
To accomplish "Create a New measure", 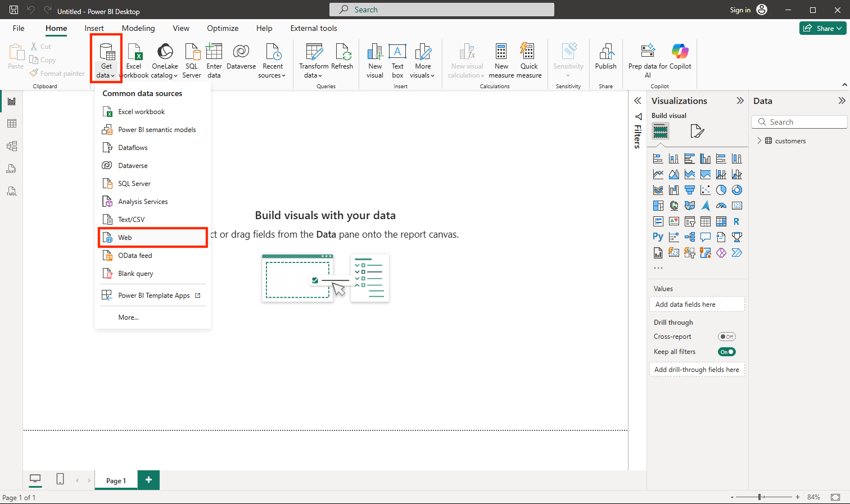I will [501, 61].
